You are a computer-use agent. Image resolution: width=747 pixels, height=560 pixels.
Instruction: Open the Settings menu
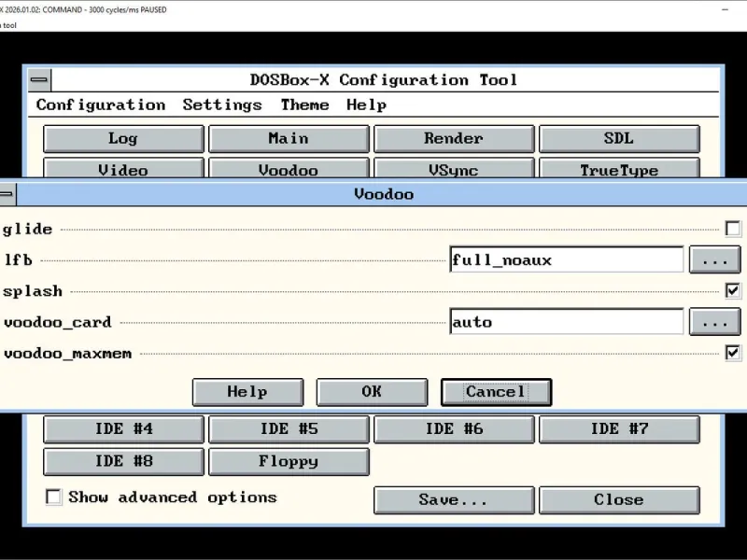pyautogui.click(x=222, y=105)
